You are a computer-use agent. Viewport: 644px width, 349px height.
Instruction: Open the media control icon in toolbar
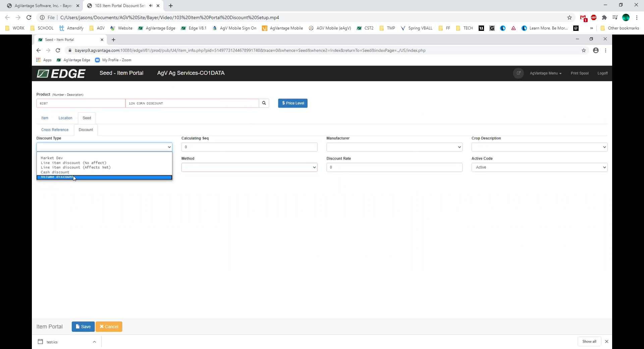(615, 17)
